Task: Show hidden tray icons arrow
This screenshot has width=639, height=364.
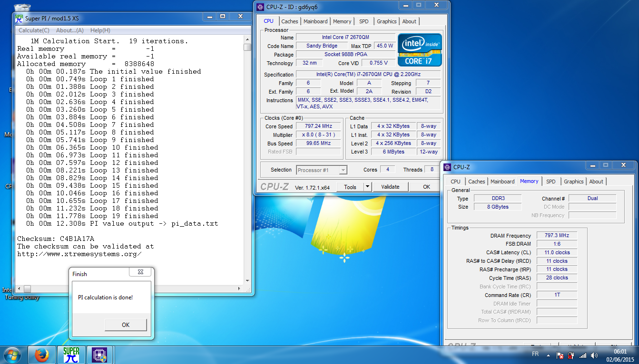Action: [x=548, y=355]
